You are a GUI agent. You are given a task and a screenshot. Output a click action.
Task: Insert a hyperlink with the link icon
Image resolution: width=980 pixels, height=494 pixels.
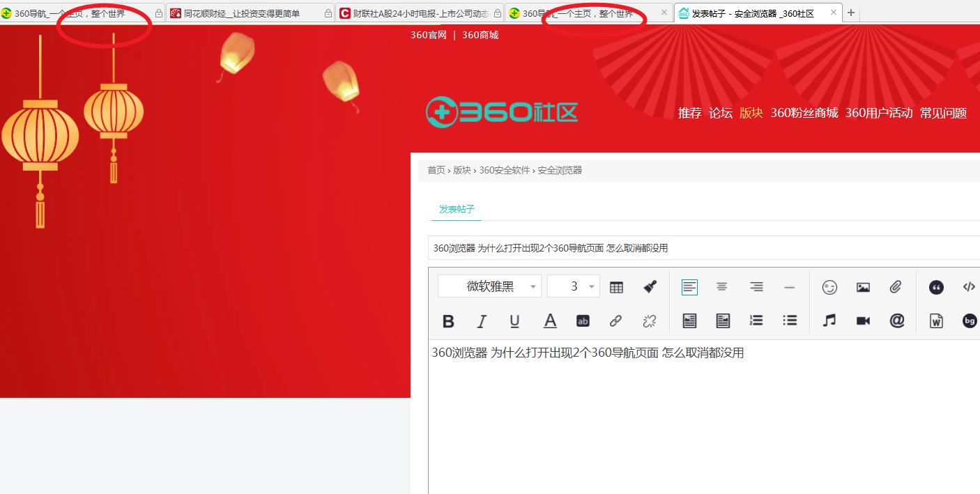pos(615,321)
